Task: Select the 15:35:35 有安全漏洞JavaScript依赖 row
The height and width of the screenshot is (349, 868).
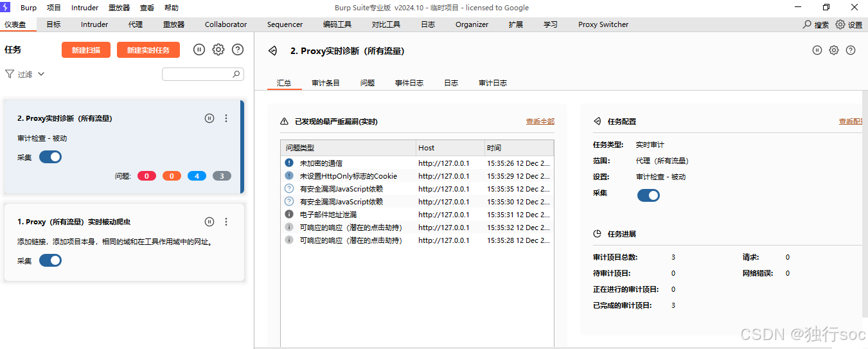Action: pos(417,189)
